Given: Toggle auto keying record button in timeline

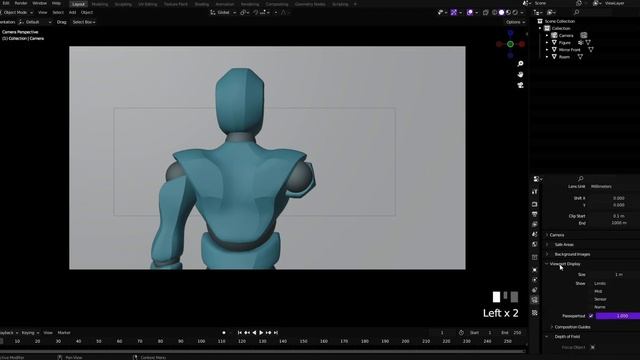Looking at the screenshot, I should (x=224, y=333).
